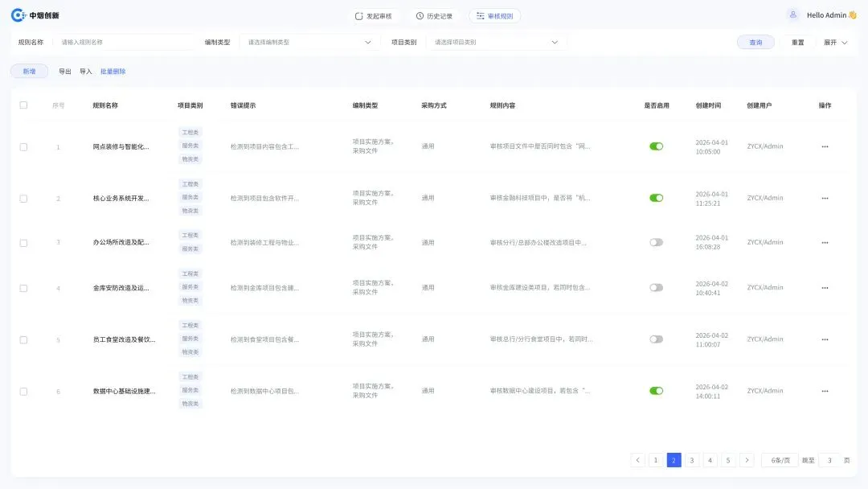Screen dimensions: 868x489
Task: Open more actions for row 1
Action: coord(825,146)
